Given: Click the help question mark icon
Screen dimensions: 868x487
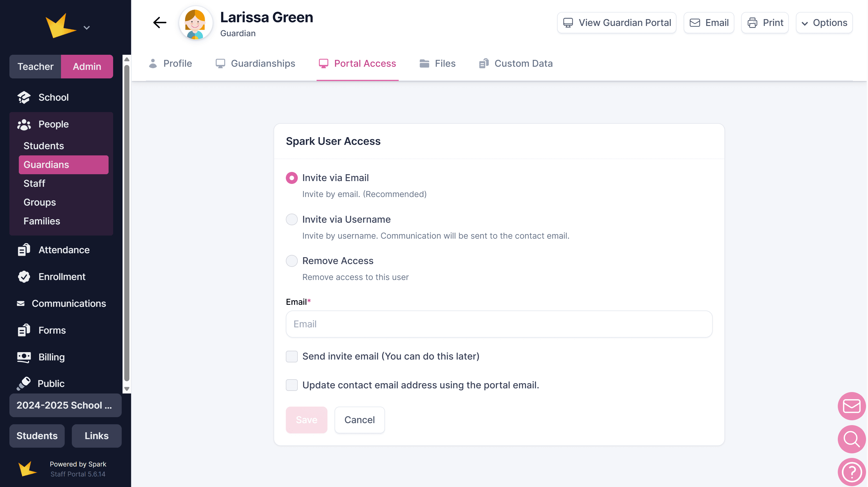Looking at the screenshot, I should point(851,472).
